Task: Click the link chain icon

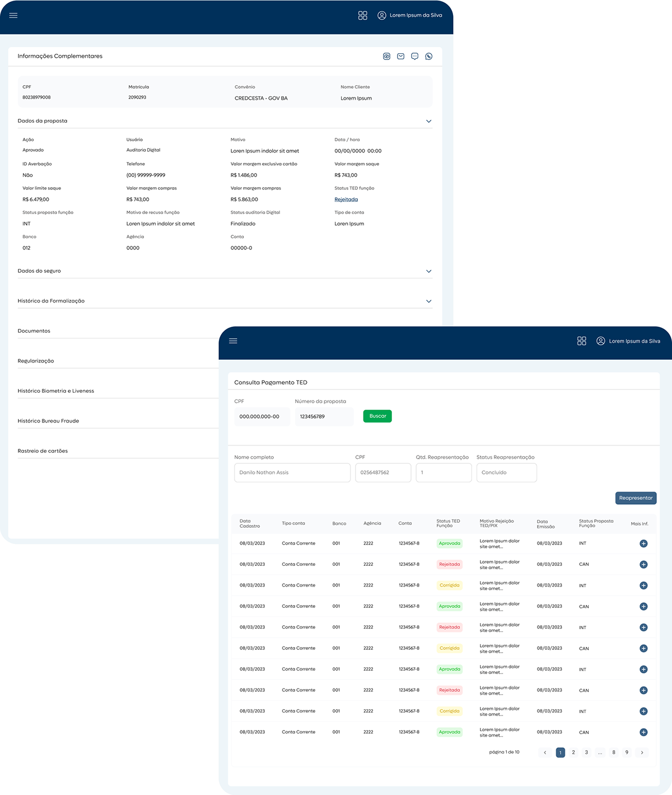Action: click(386, 56)
